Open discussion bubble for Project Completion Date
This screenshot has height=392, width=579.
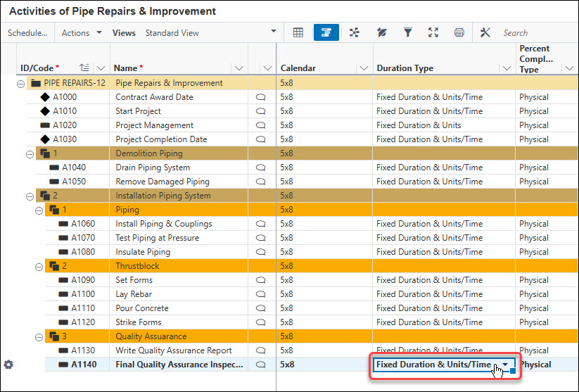[x=261, y=139]
